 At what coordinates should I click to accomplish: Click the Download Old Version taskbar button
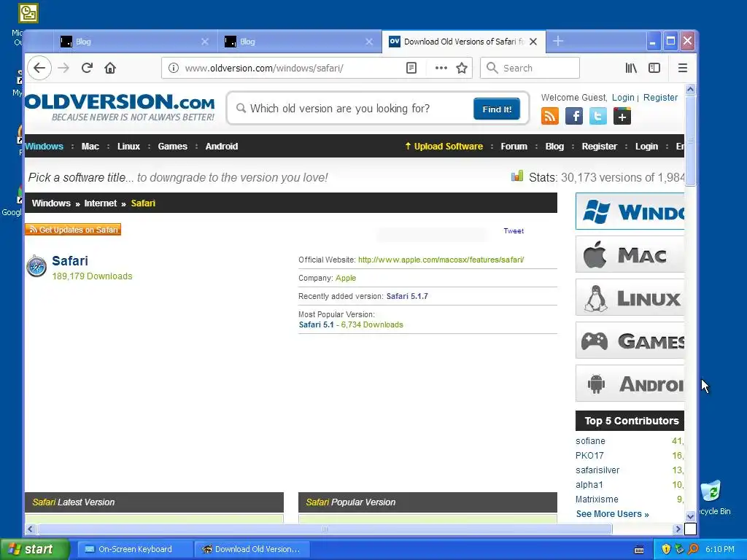[x=252, y=549]
